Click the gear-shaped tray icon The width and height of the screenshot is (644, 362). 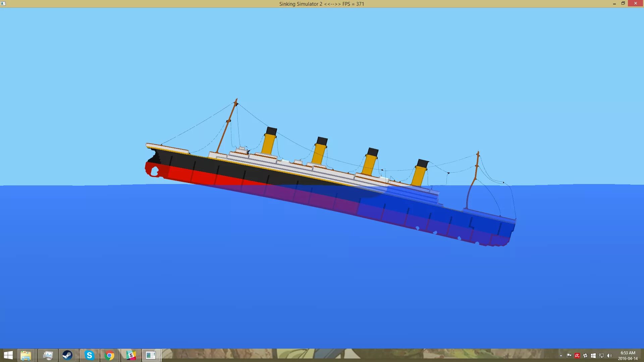(585, 356)
